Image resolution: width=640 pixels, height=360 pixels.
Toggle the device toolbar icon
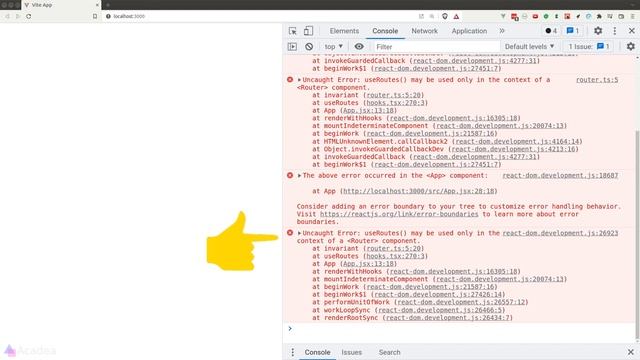[308, 31]
